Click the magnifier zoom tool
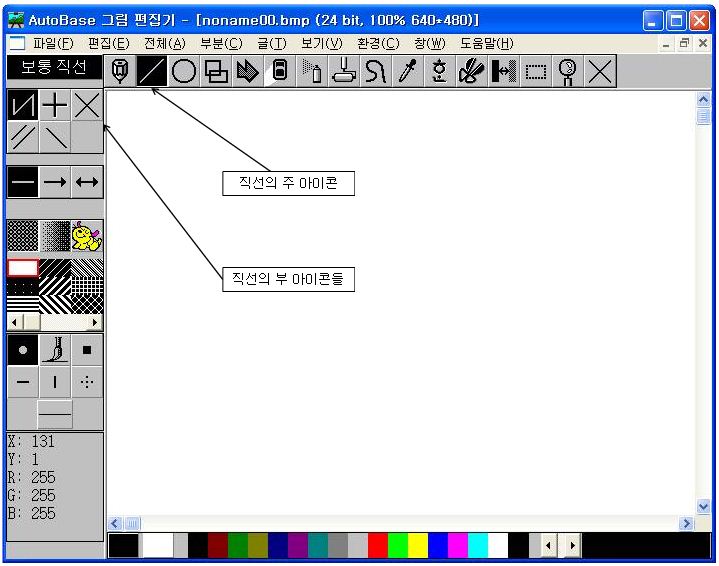This screenshot has width=719, height=566. pos(568,71)
